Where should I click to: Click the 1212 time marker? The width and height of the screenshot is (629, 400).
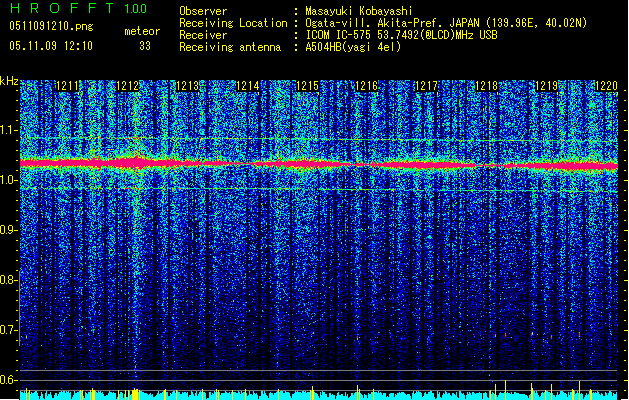(127, 86)
